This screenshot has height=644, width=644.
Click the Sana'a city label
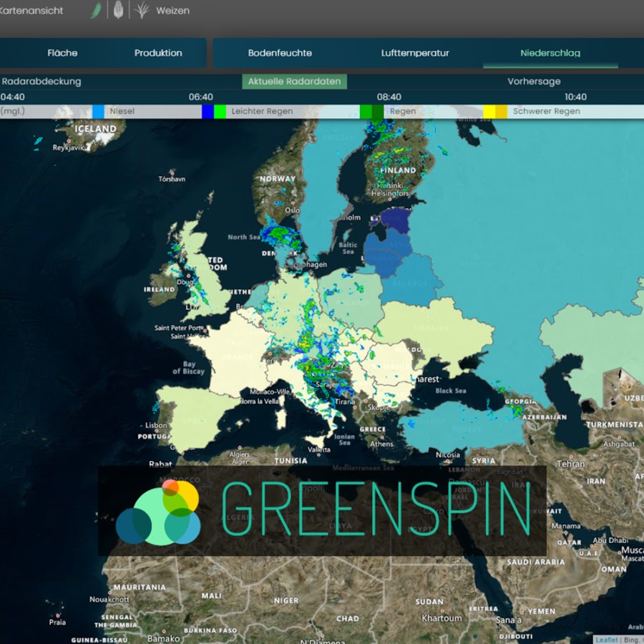509,620
